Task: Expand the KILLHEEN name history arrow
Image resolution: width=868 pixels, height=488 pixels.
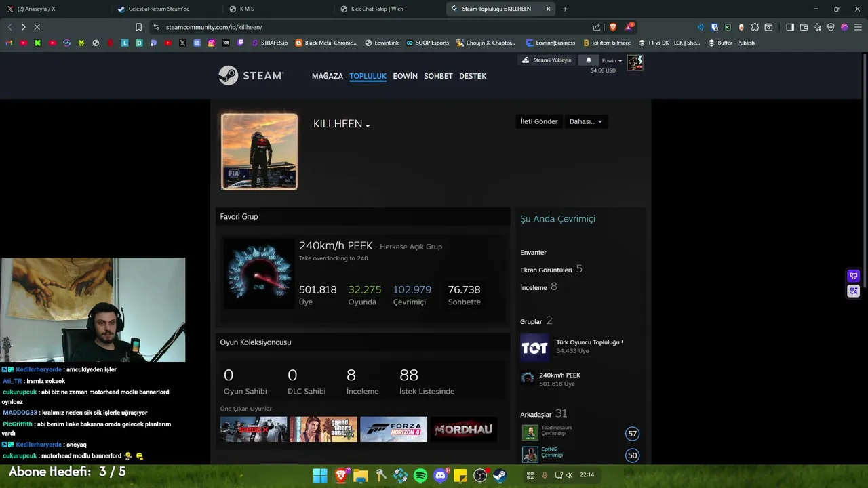Action: tap(368, 125)
